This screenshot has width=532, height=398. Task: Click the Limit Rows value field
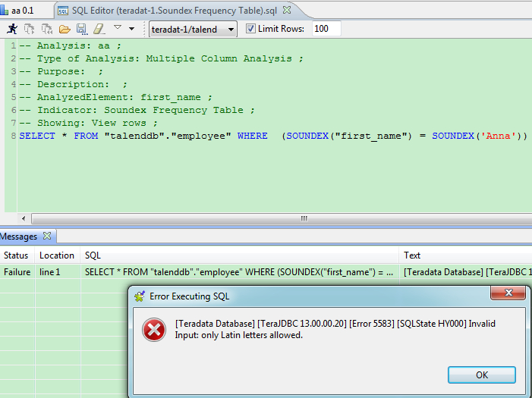click(326, 29)
